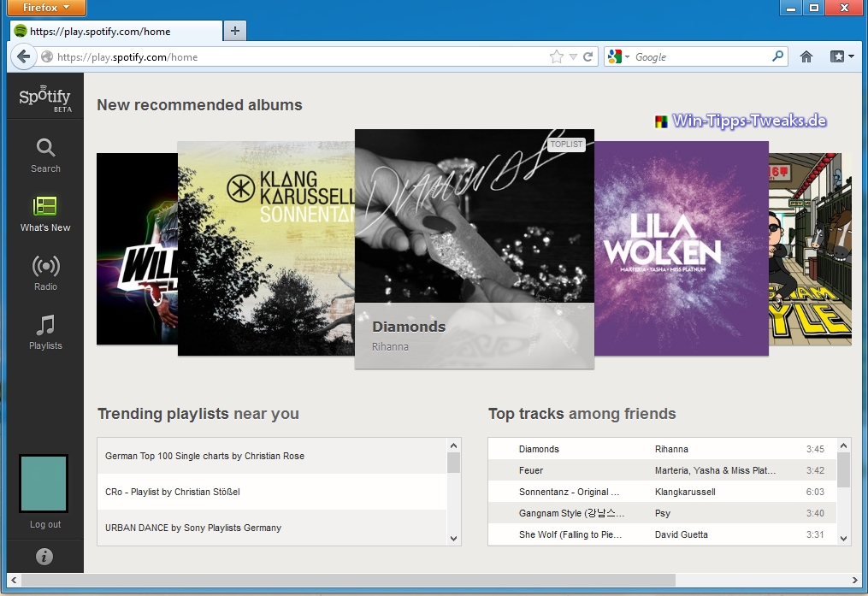Click the site identity globe icon
868x596 pixels.
point(47,56)
